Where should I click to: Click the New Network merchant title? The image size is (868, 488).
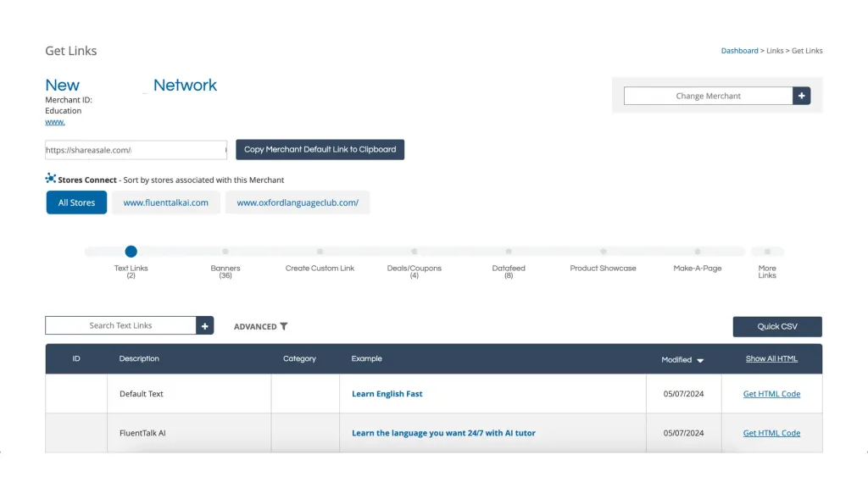131,86
